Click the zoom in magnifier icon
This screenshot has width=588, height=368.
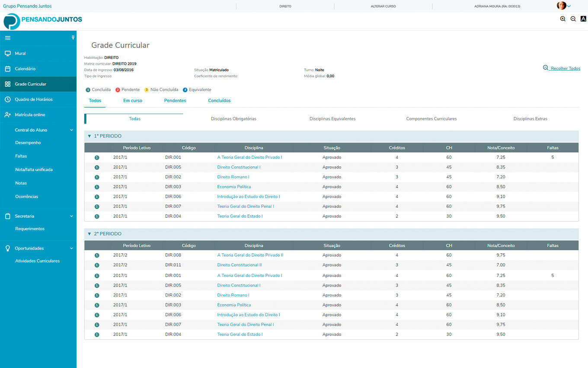[x=562, y=19]
